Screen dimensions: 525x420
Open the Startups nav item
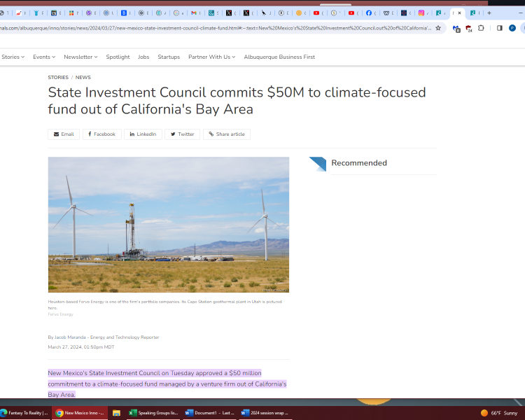169,57
